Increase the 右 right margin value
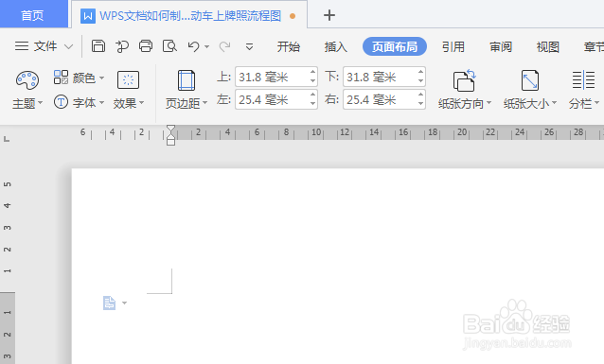 [420, 95]
